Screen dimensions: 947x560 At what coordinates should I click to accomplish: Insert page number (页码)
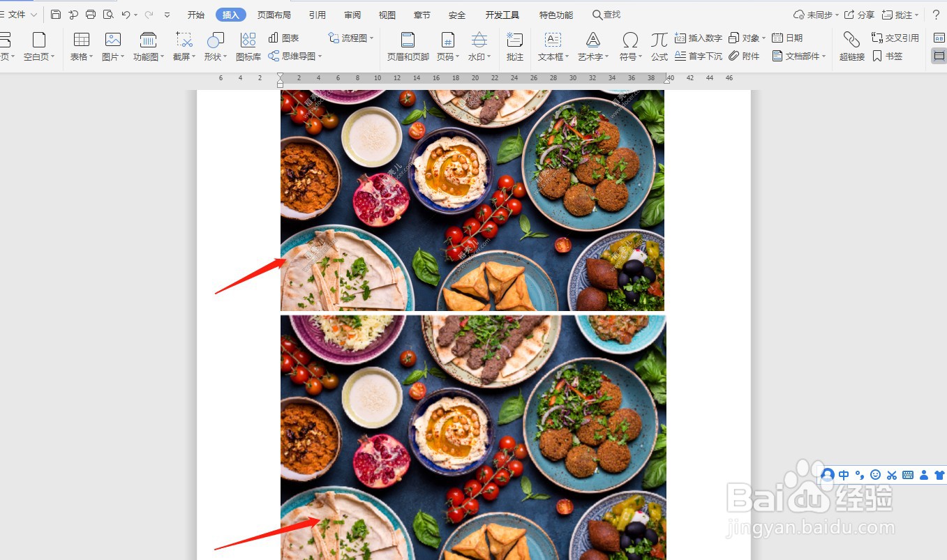pos(447,47)
